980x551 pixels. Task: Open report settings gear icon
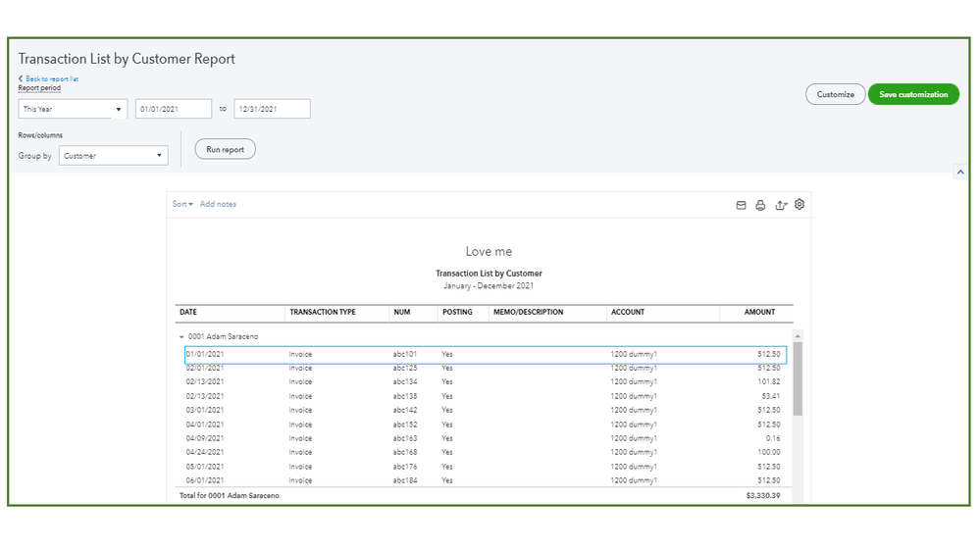799,204
